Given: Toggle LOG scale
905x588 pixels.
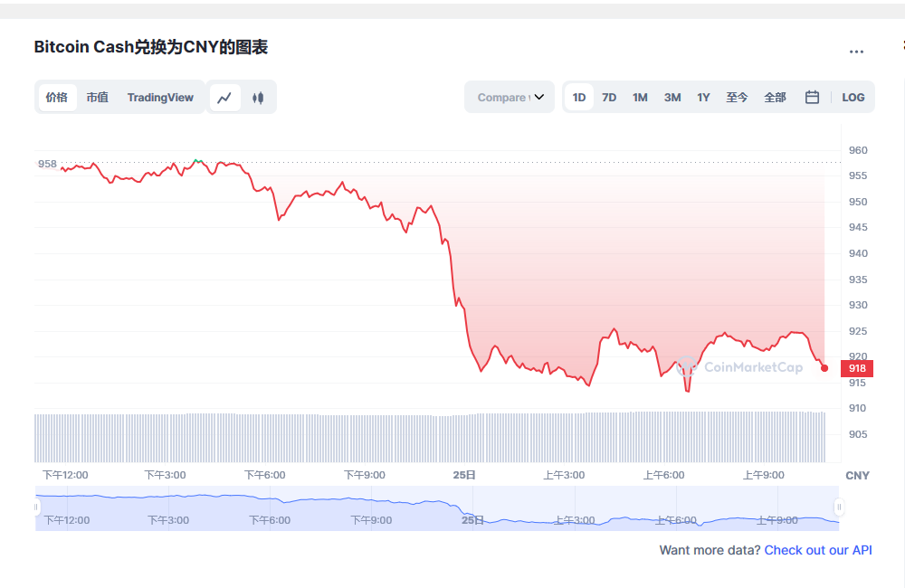Looking at the screenshot, I should 853,97.
